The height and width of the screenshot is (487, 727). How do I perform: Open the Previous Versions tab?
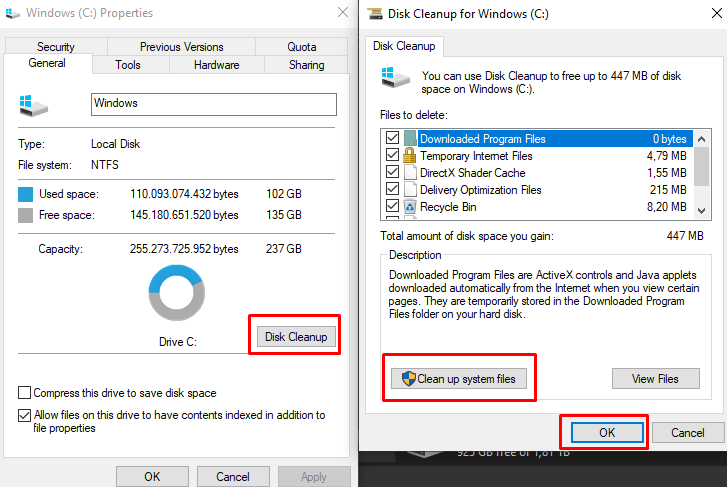click(x=181, y=47)
